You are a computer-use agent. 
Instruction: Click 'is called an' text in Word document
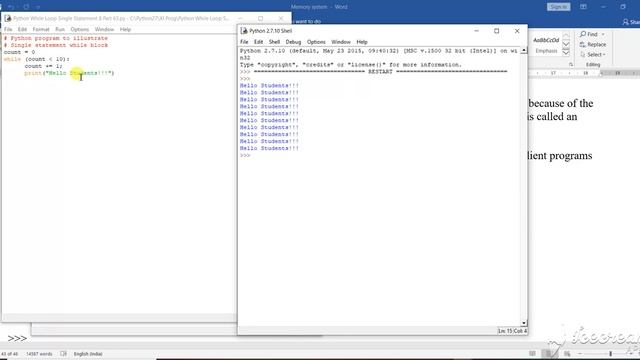click(552, 117)
